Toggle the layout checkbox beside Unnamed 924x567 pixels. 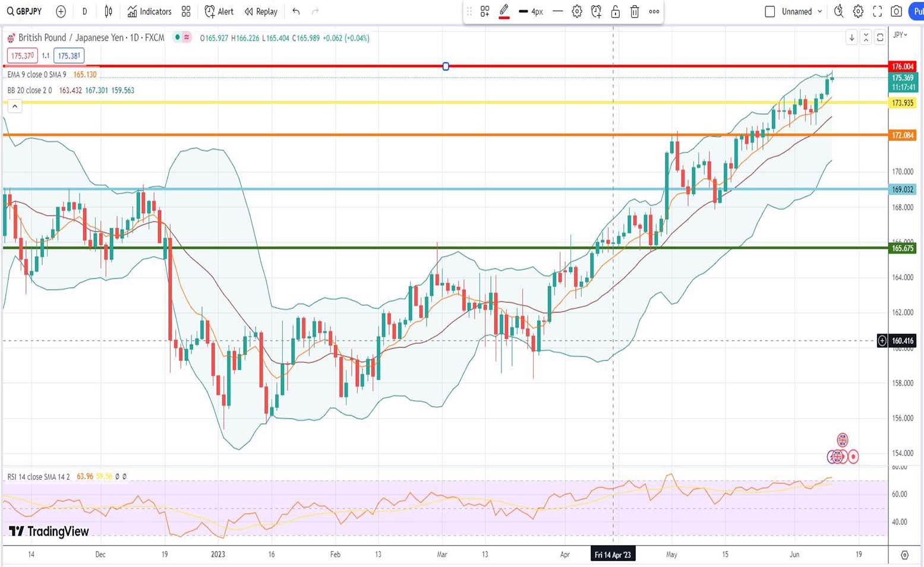coord(770,11)
